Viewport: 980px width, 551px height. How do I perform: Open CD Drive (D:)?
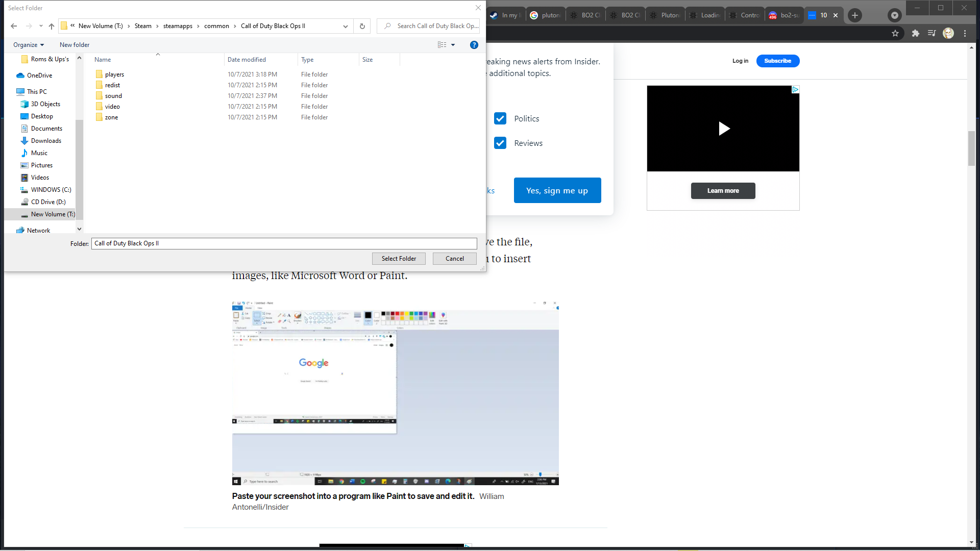point(48,202)
